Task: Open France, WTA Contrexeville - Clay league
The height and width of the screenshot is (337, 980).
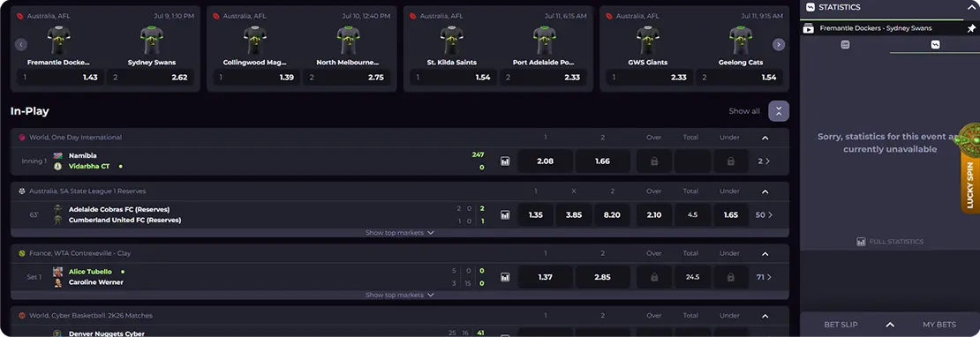Action: tap(80, 253)
